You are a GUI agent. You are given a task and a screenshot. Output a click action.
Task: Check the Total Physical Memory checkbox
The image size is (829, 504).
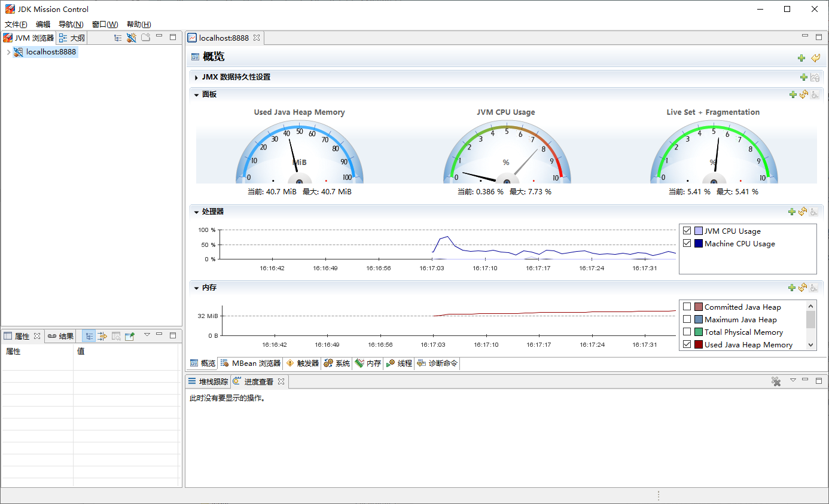coord(687,332)
